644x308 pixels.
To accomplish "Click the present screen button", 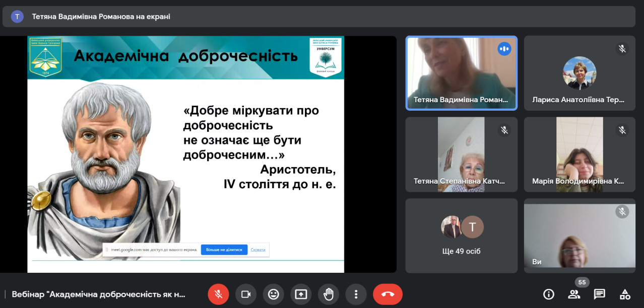I will [301, 294].
